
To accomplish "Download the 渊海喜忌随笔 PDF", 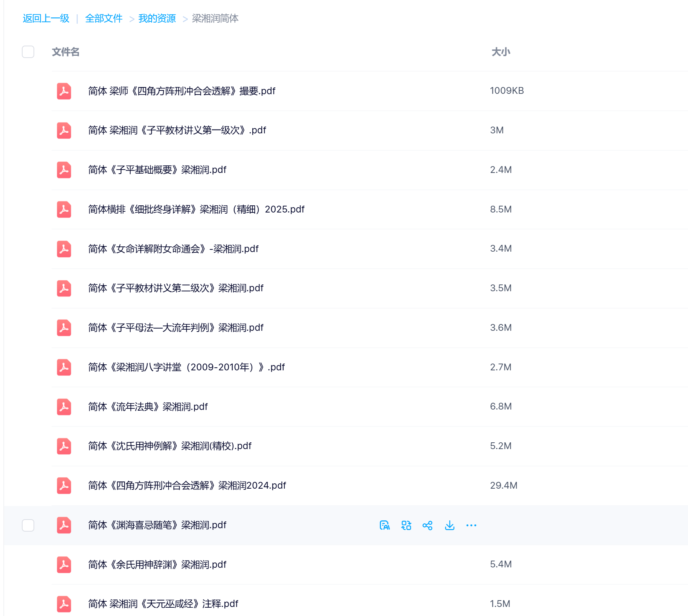I will (x=450, y=525).
